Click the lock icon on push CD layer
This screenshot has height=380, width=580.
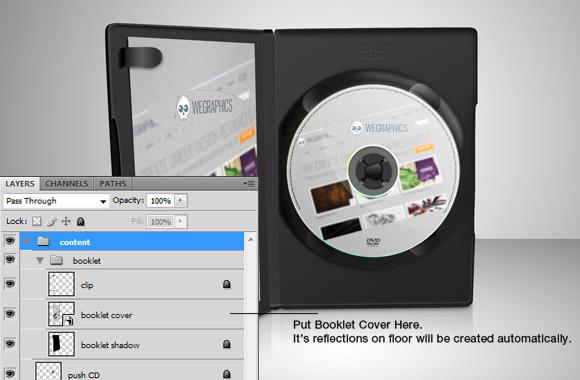226,374
